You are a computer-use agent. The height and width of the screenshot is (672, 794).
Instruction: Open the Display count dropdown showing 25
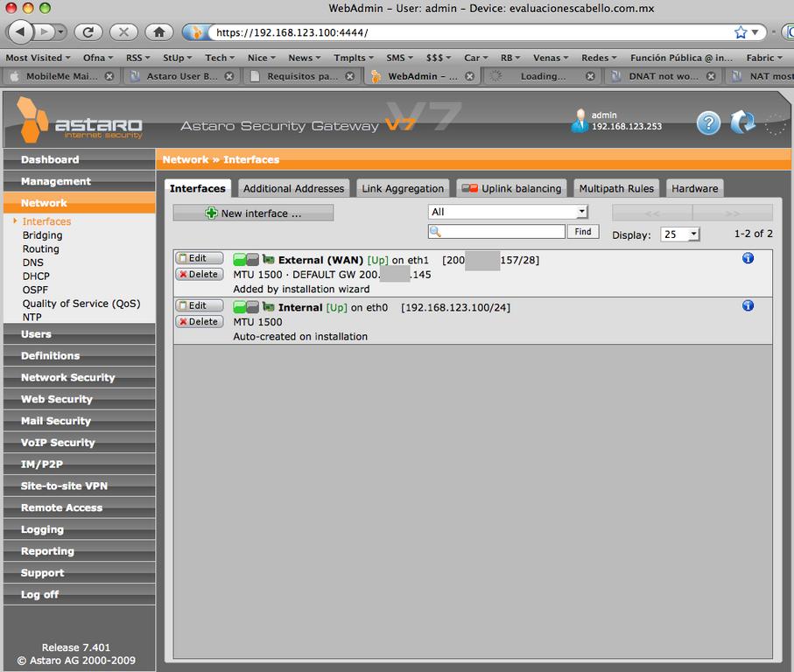point(680,234)
